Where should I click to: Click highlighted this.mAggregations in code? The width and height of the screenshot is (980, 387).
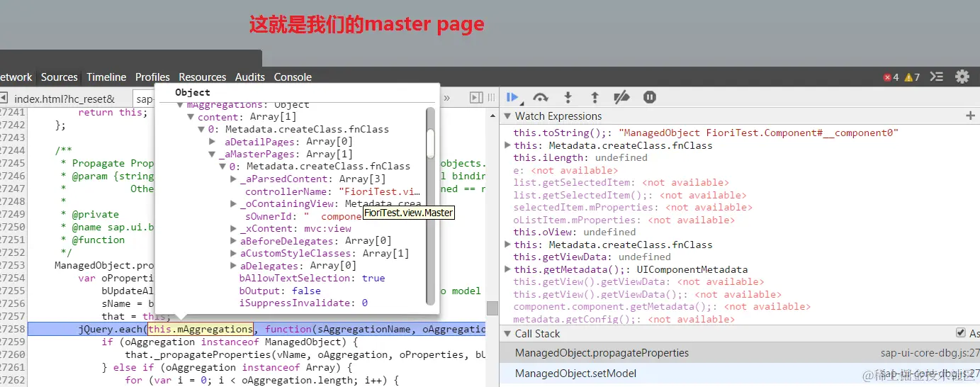[201, 329]
